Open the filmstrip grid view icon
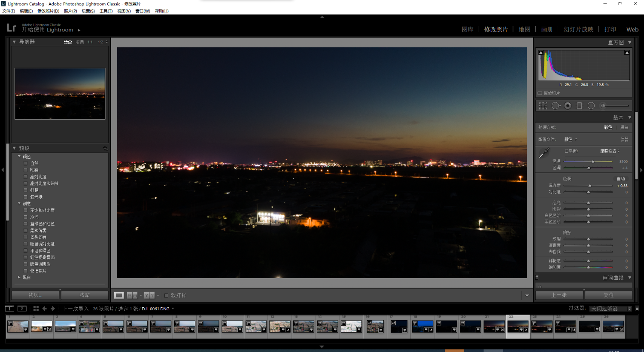The image size is (644, 352). click(x=36, y=309)
